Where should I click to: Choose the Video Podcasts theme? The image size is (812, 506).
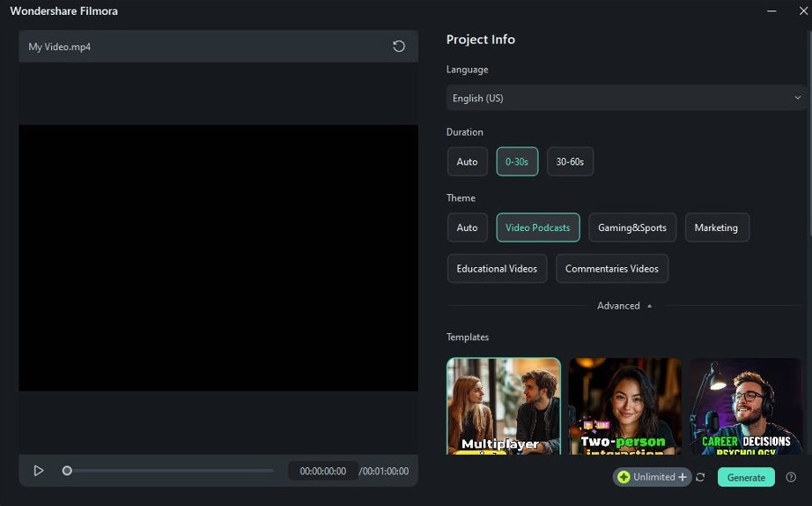537,227
